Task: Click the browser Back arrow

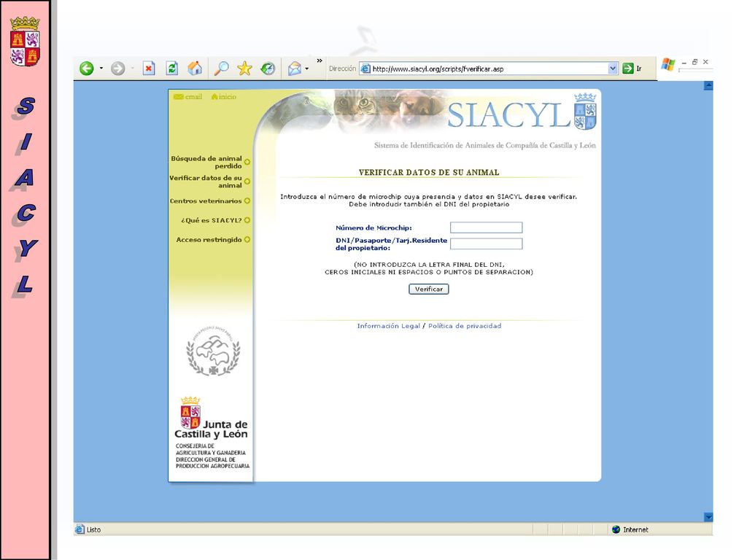Action: [87, 69]
